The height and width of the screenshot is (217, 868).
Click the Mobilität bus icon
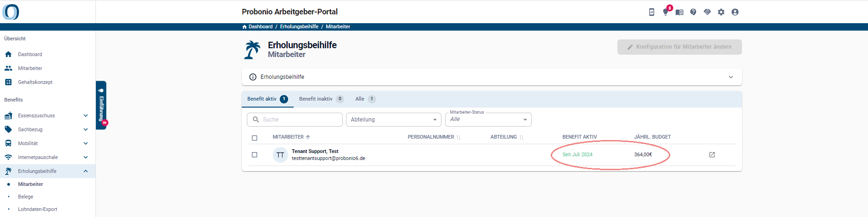pos(8,143)
